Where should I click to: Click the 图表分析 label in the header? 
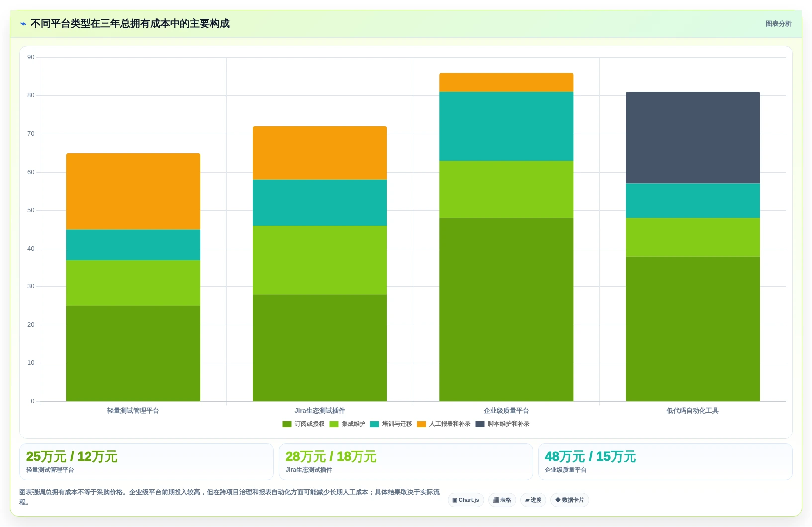(778, 24)
